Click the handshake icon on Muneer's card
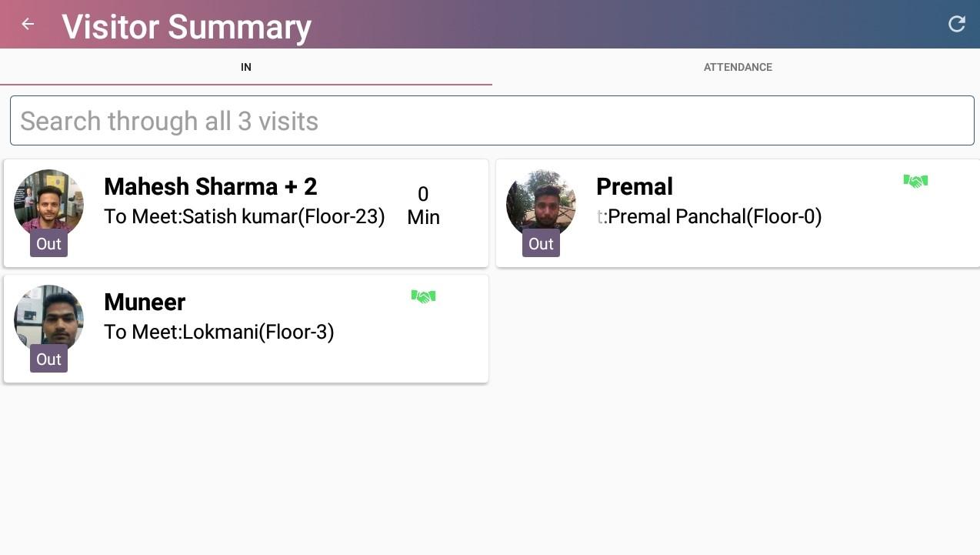 423,296
